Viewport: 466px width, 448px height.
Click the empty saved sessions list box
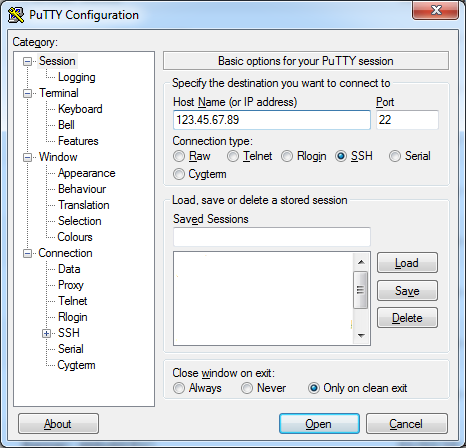click(x=263, y=298)
